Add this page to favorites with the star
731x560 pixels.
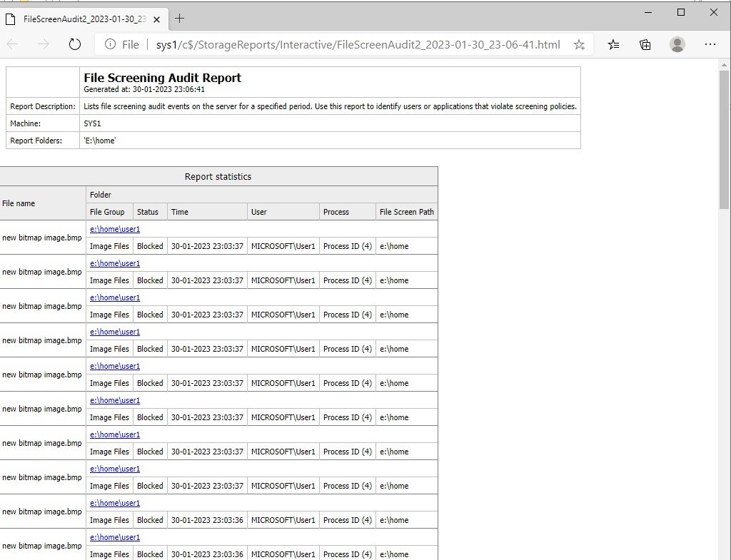[x=579, y=45]
